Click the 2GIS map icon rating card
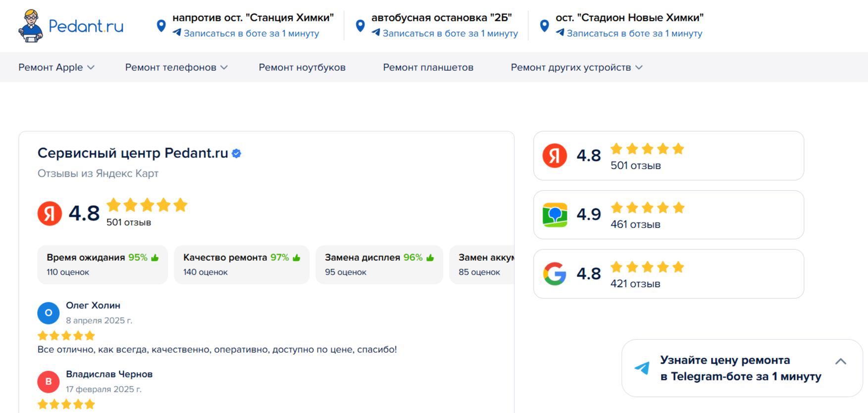 click(555, 215)
